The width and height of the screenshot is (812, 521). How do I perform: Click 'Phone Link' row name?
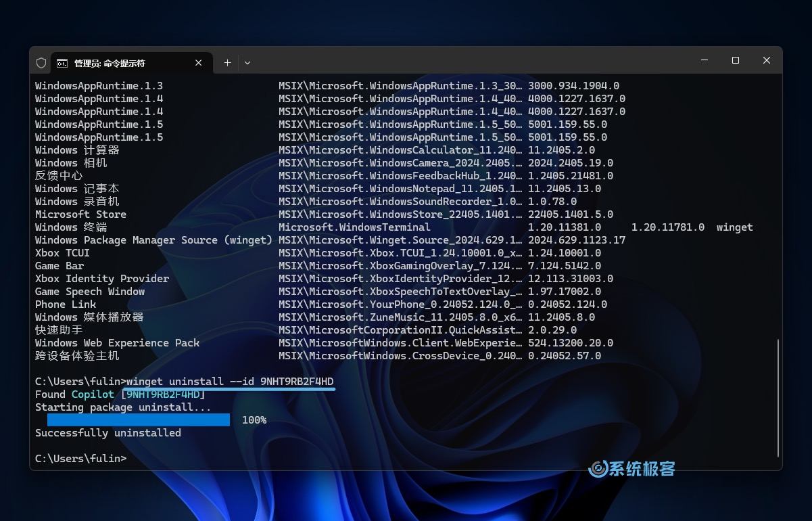66,304
